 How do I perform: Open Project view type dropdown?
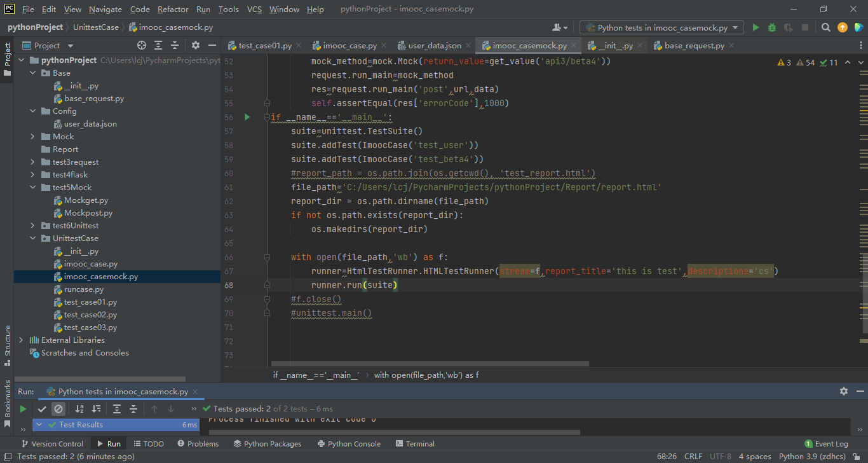pos(48,45)
